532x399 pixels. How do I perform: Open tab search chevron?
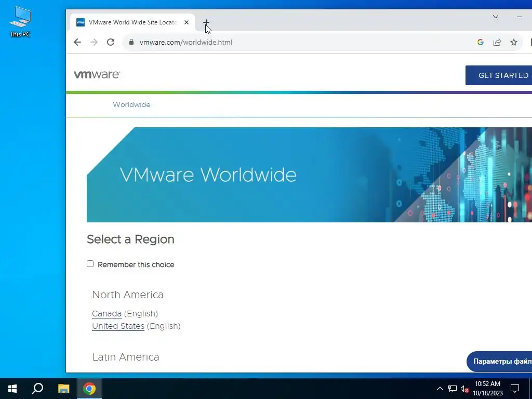click(496, 17)
